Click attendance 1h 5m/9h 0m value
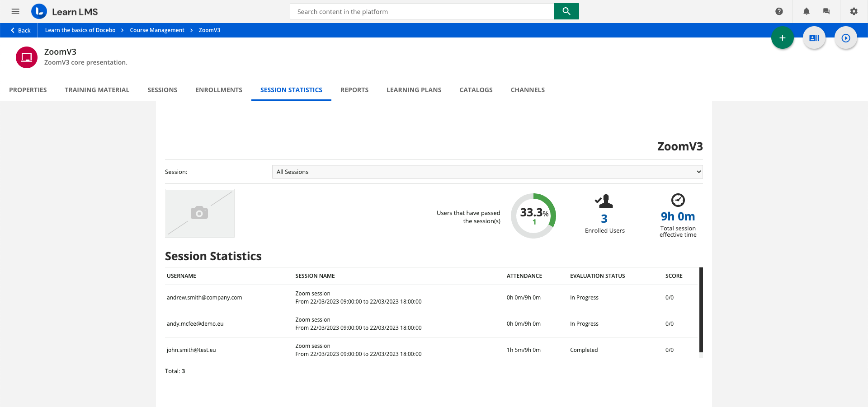868x407 pixels. [524, 350]
